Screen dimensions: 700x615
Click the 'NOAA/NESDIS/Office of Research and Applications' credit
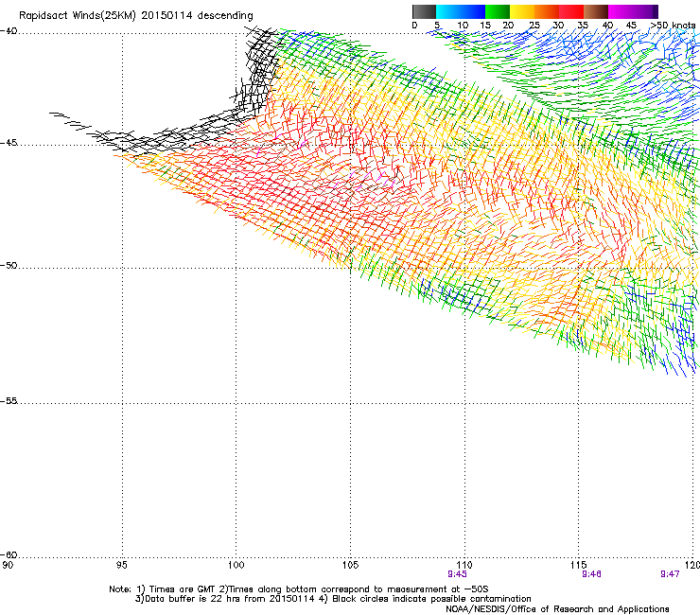pos(557,609)
